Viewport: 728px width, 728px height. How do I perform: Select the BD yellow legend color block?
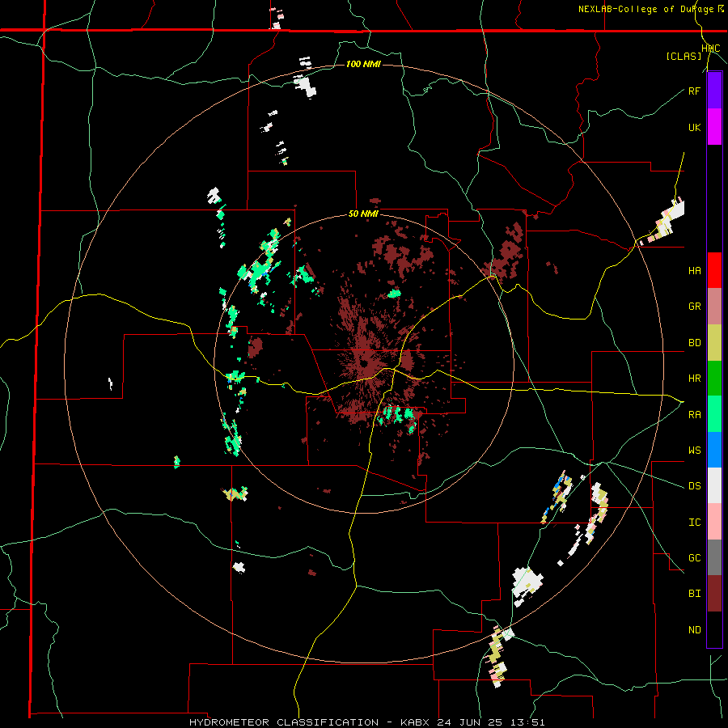point(714,343)
